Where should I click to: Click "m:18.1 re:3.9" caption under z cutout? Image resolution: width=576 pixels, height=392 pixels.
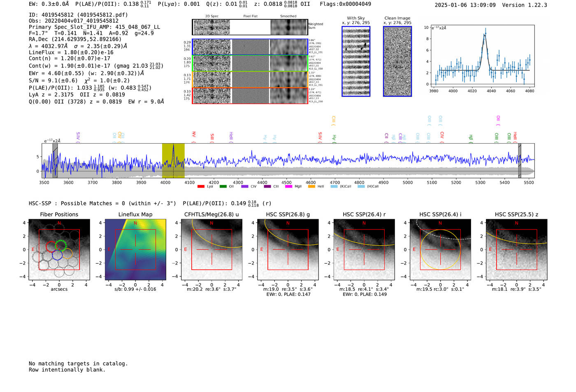click(516, 289)
